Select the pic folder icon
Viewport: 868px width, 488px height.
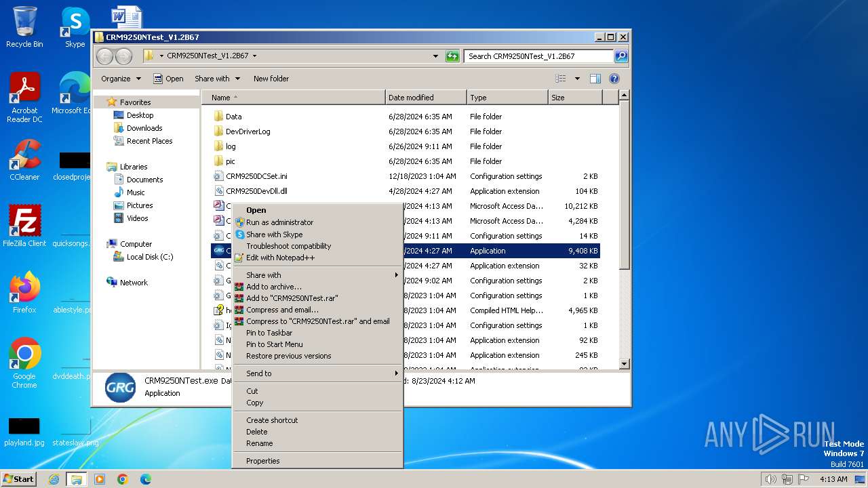218,161
